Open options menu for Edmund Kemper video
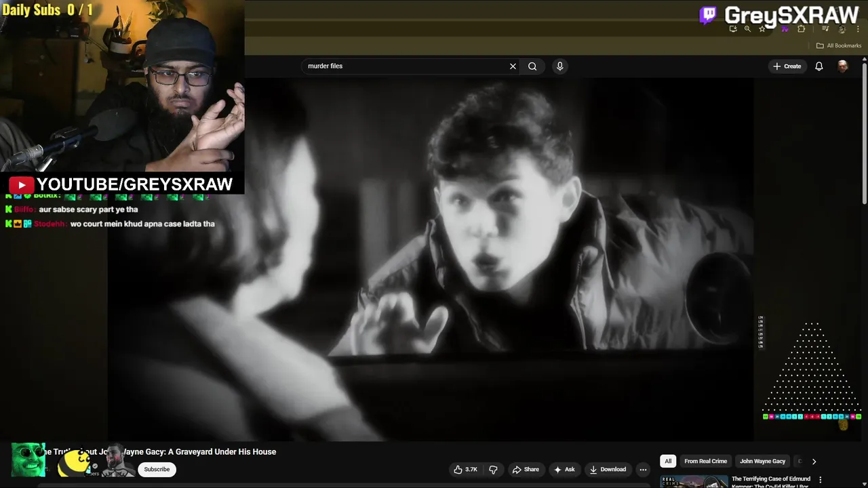Screen dimensions: 868x488 (821, 481)
